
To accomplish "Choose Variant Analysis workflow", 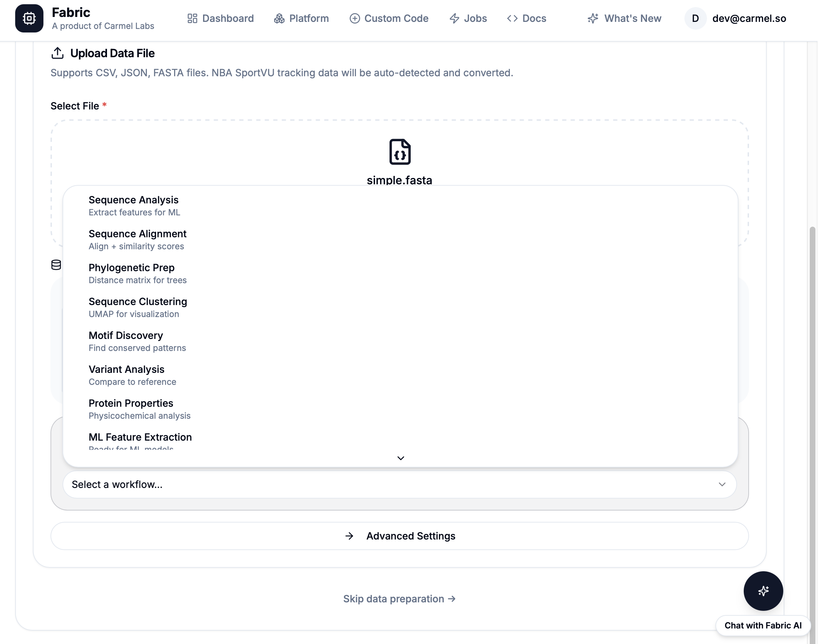I will coord(401,376).
